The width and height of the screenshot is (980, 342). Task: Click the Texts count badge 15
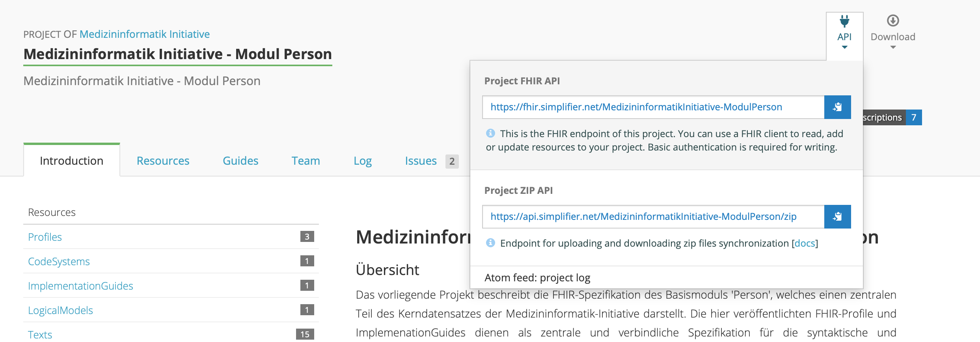click(x=305, y=334)
